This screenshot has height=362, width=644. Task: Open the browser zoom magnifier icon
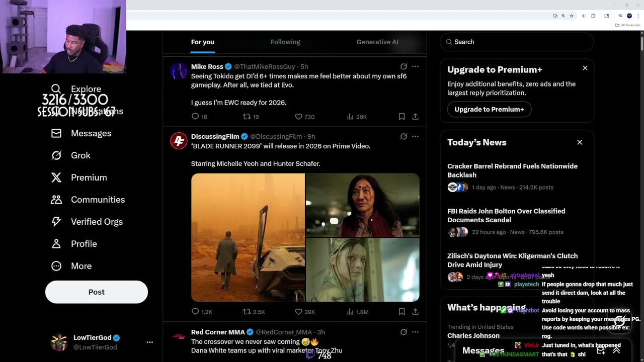(563, 16)
